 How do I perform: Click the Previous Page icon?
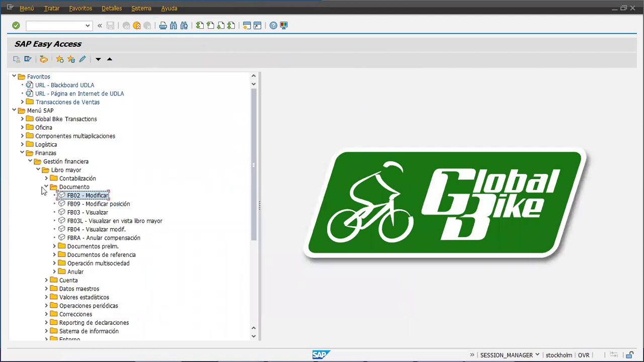point(210,26)
